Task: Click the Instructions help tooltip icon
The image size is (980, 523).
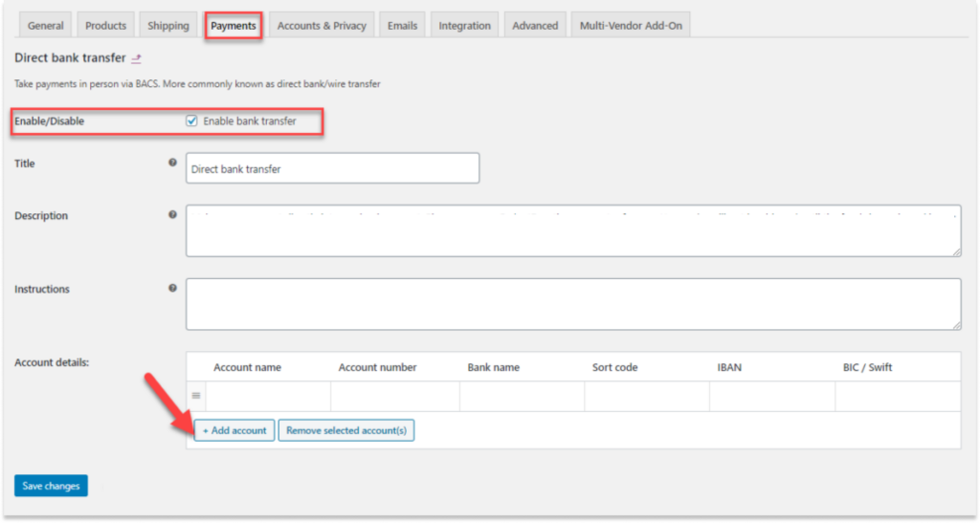Action: (x=172, y=288)
